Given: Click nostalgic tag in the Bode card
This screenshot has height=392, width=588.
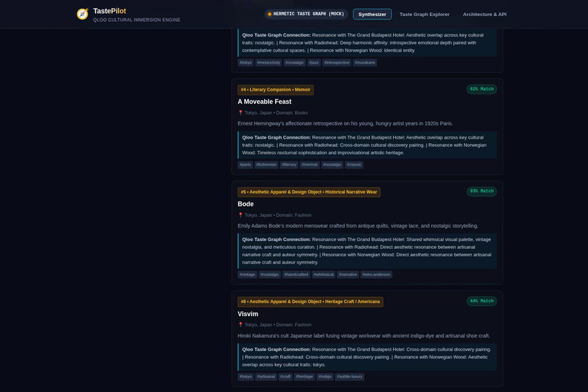Looking at the screenshot, I should pyautogui.click(x=270, y=274).
